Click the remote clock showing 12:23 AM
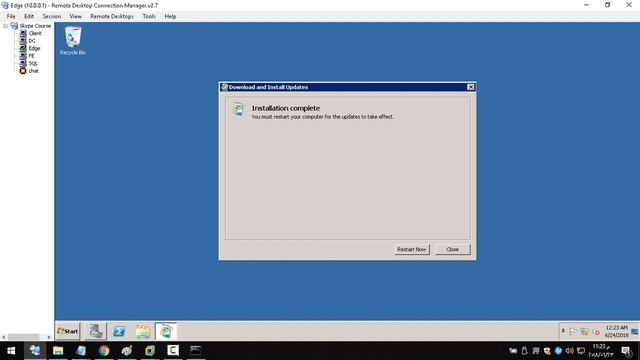640x360 pixels. tap(616, 331)
